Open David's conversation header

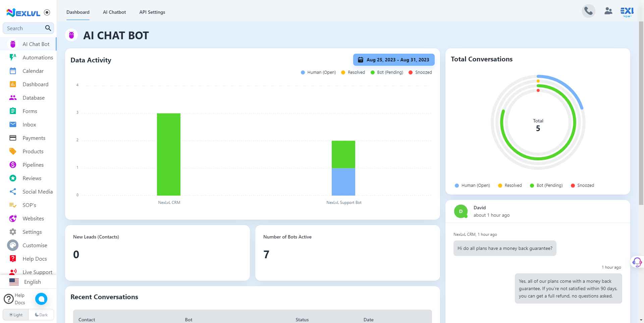538,211
